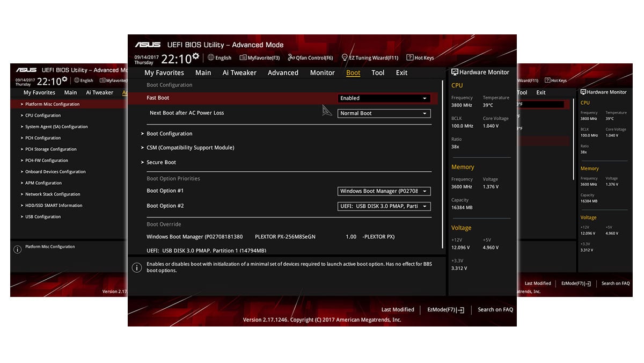
Task: Open Exit tab in right background window
Action: point(541,93)
